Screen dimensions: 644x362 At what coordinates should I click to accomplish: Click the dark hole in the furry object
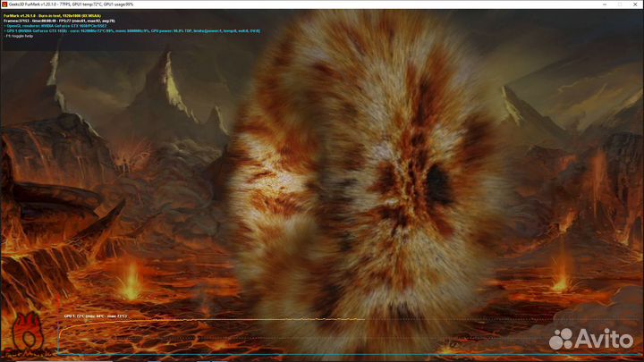coord(438,181)
